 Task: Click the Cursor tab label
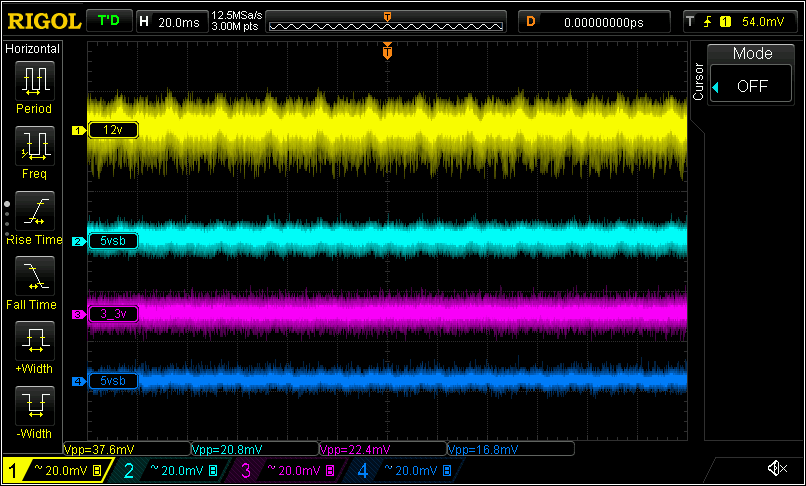[x=698, y=81]
